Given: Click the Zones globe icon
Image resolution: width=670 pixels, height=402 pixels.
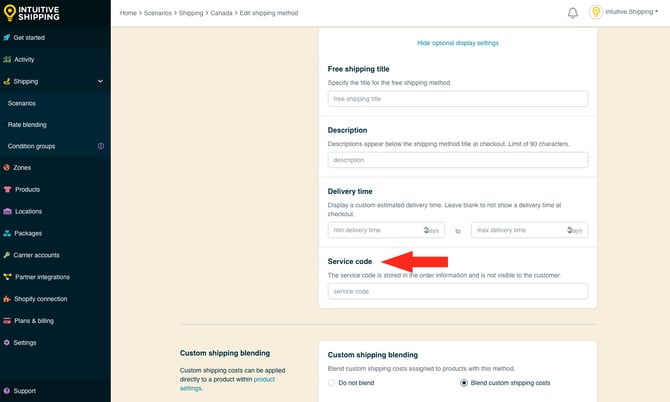Looking at the screenshot, I should (x=6, y=167).
